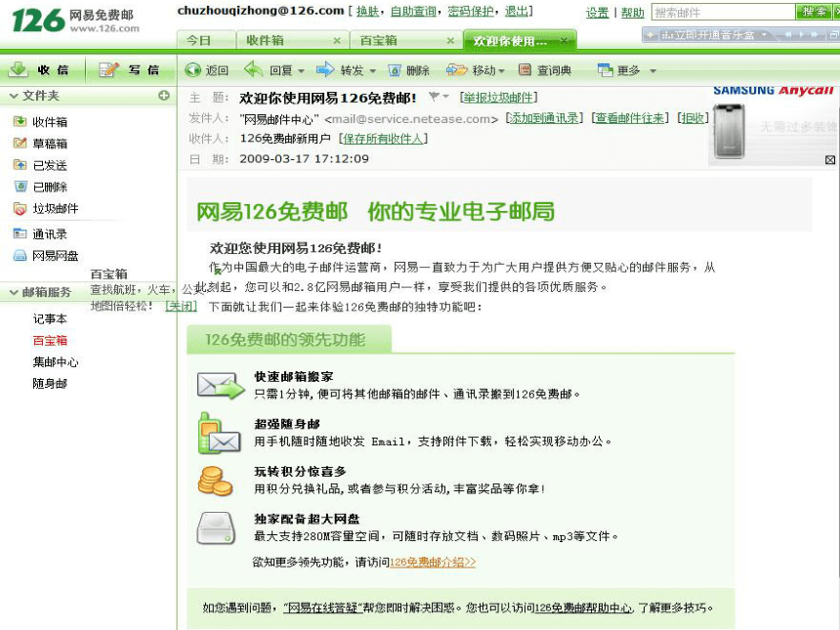Add a new folder with the plus icon
The height and width of the screenshot is (630, 840).
tap(164, 96)
